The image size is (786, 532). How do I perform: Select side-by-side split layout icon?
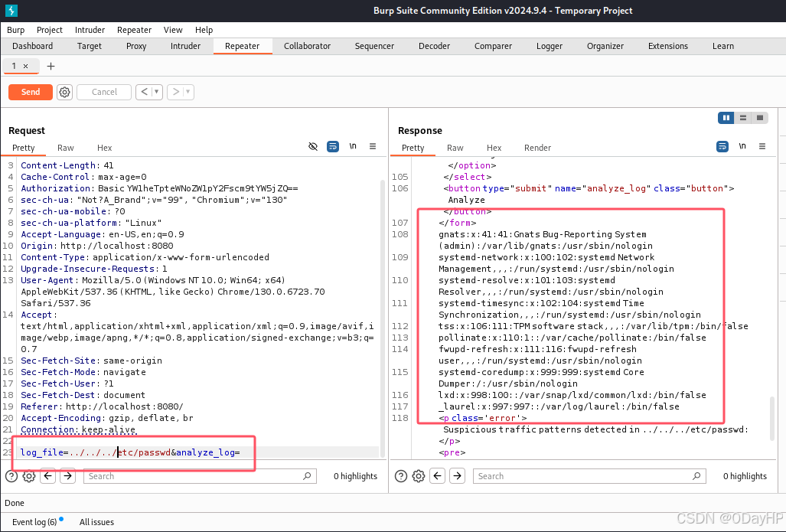[x=726, y=118]
